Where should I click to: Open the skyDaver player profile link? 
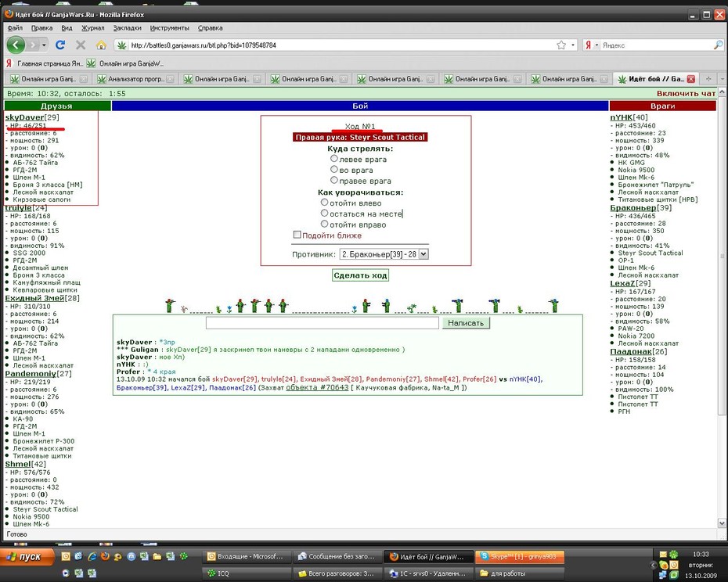[24, 117]
